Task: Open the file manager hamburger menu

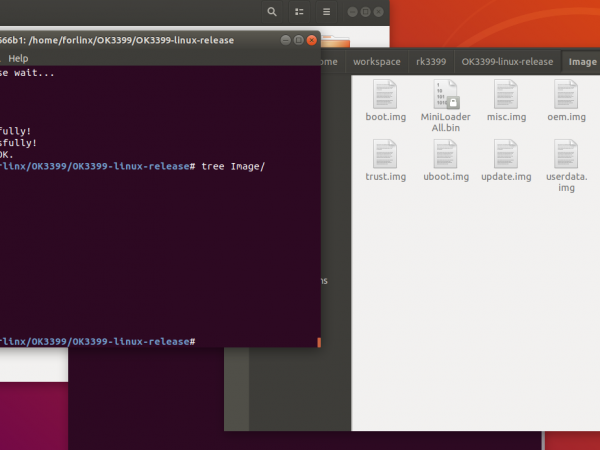Action: pos(327,11)
